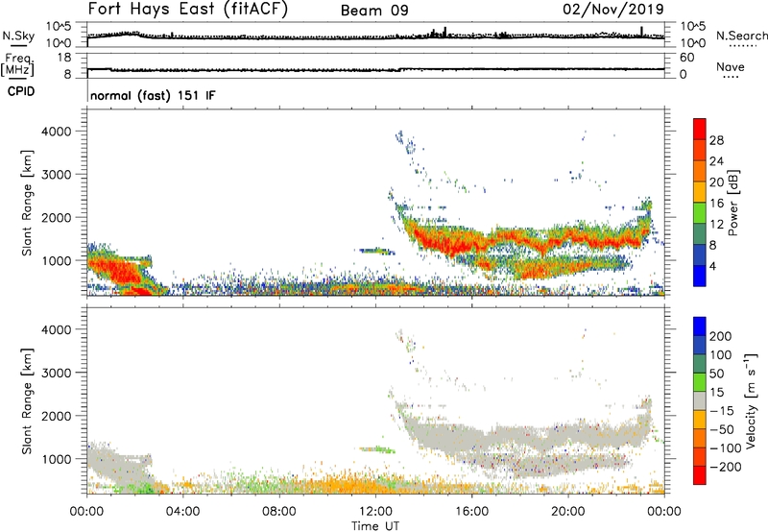Click the velocity colorbar label 50
The height and width of the screenshot is (532, 768).
(x=716, y=374)
